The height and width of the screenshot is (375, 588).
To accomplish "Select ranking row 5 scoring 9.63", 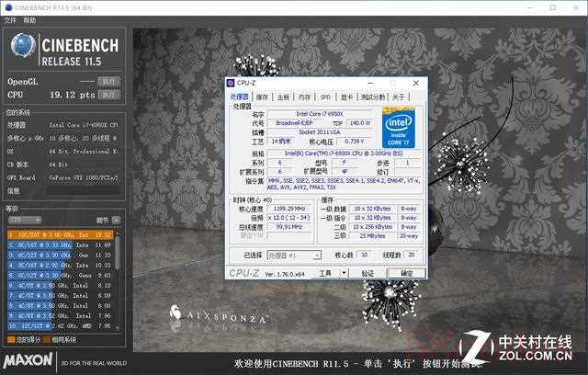I will (x=60, y=275).
